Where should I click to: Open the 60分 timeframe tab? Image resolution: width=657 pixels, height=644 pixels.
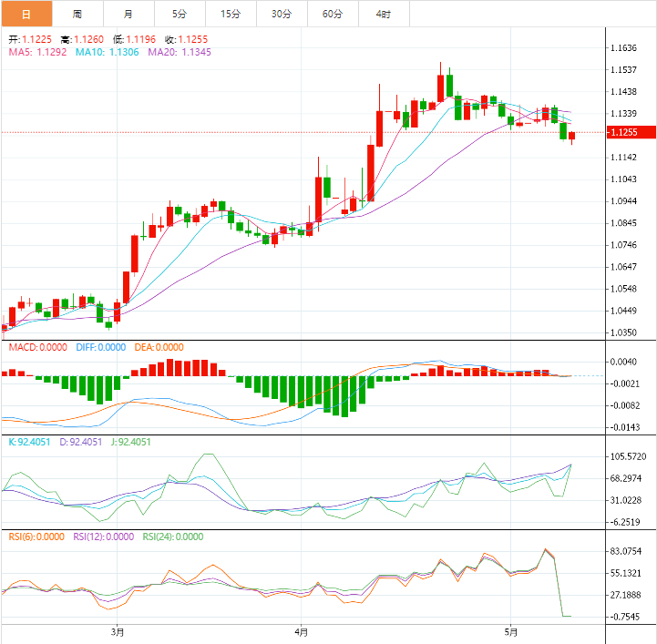click(334, 14)
